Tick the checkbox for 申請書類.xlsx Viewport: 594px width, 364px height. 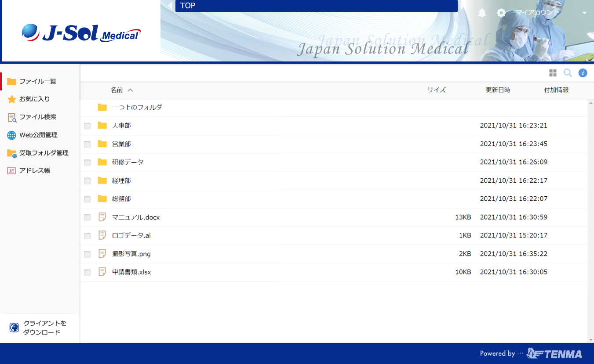pyautogui.click(x=87, y=273)
